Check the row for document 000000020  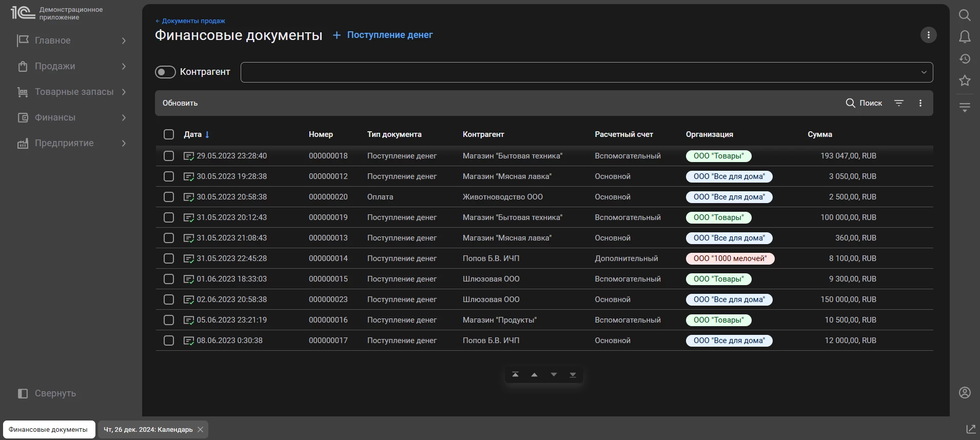pos(169,197)
